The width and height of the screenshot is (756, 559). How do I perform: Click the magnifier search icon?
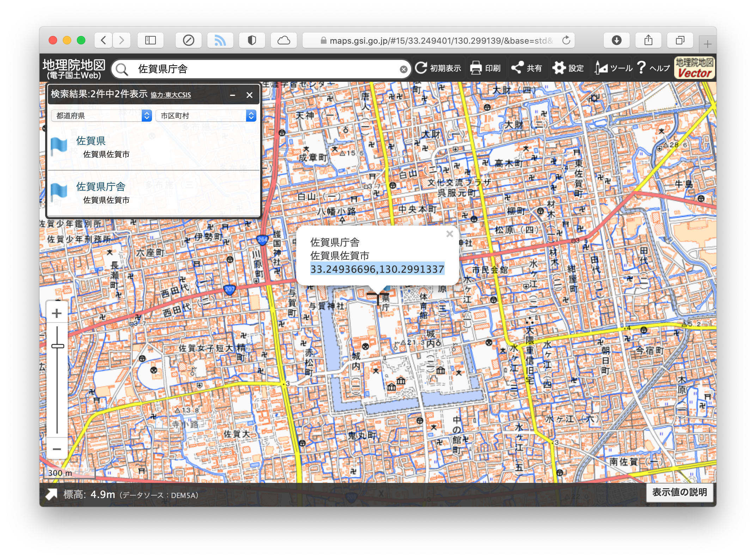122,69
